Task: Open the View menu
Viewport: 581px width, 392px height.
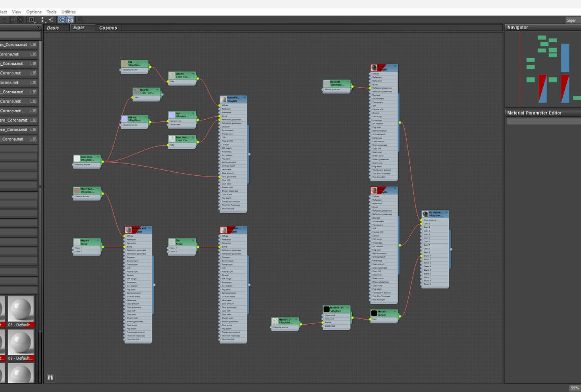Action: 17,12
